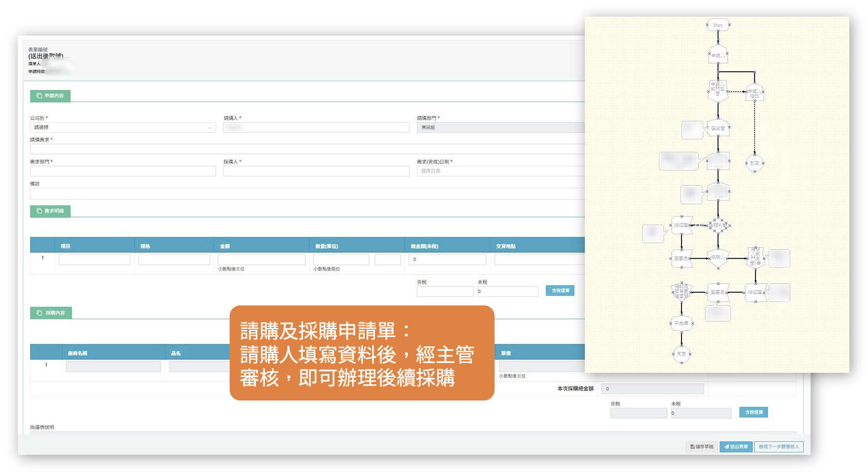Click the 儲存草稿 save draft button
This screenshot has width=868, height=473.
pos(701,446)
